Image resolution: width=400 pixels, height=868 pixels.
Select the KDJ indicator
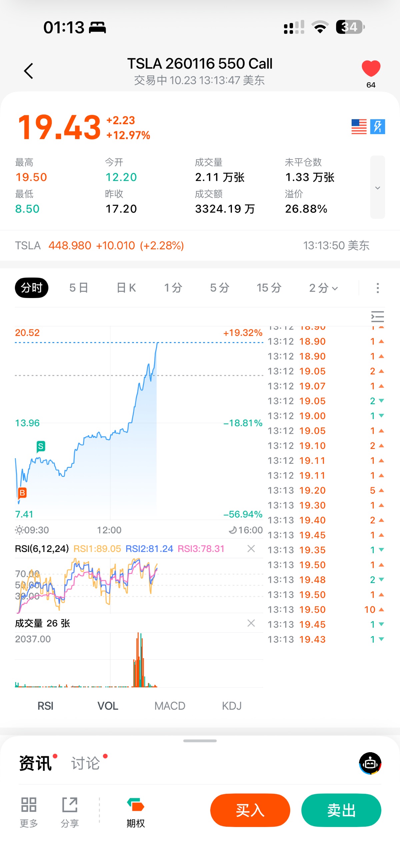tap(232, 705)
